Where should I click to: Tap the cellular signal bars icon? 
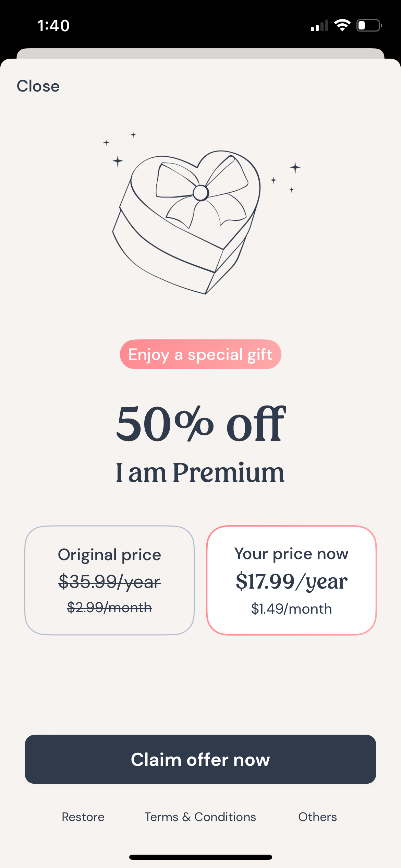coord(319,26)
